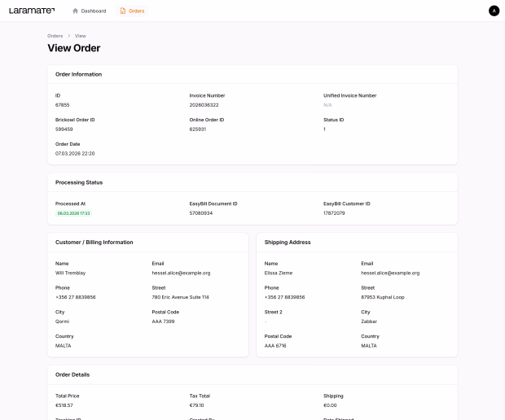The height and width of the screenshot is (420, 505).
Task: Click the View Order page title
Action: (x=73, y=48)
